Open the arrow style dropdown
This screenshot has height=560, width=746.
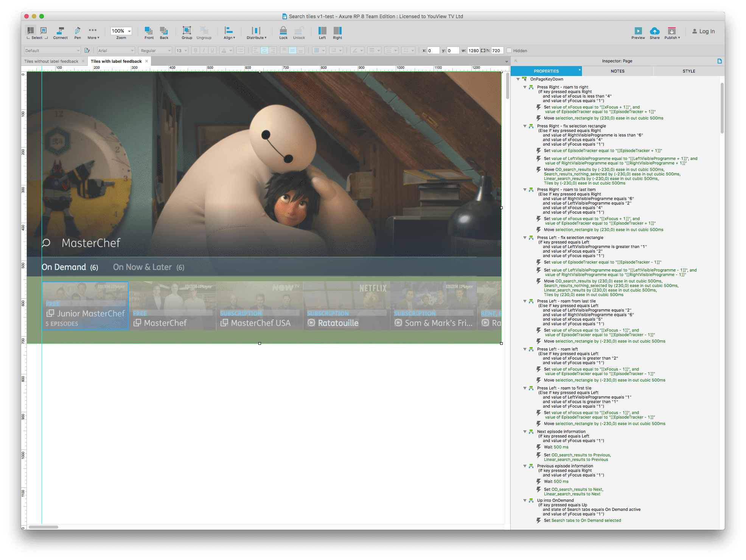(408, 50)
